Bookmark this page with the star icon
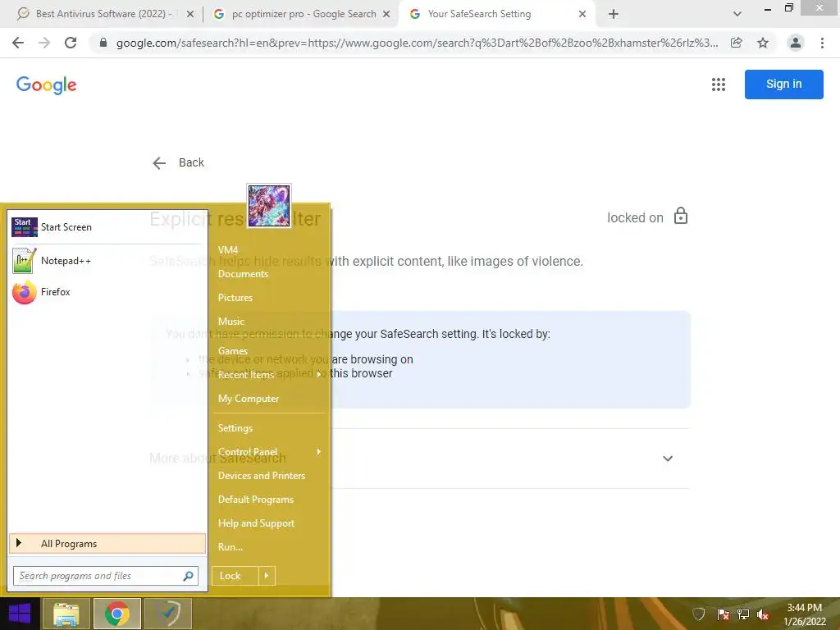 pos(763,43)
